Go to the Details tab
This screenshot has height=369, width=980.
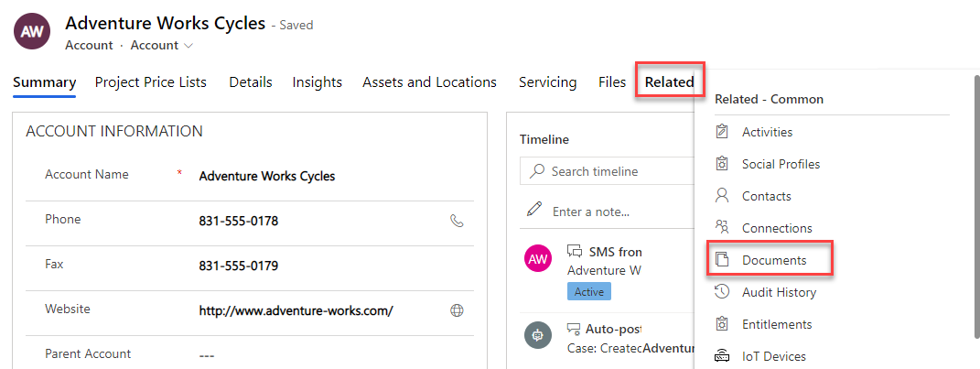coord(251,82)
